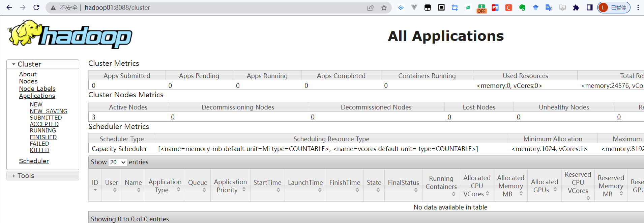Viewport: 644px width, 223px height.
Task: Sort table by State column
Action: 374,185
